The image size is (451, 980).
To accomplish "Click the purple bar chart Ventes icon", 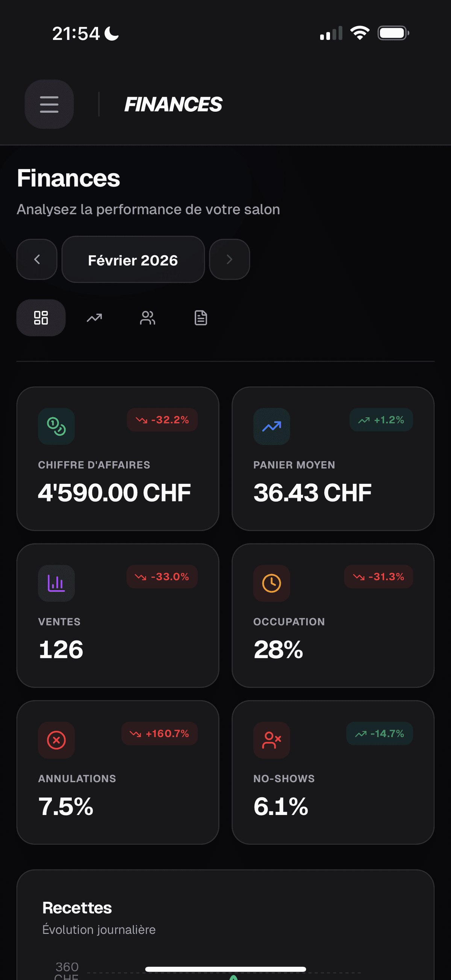I will [x=56, y=583].
